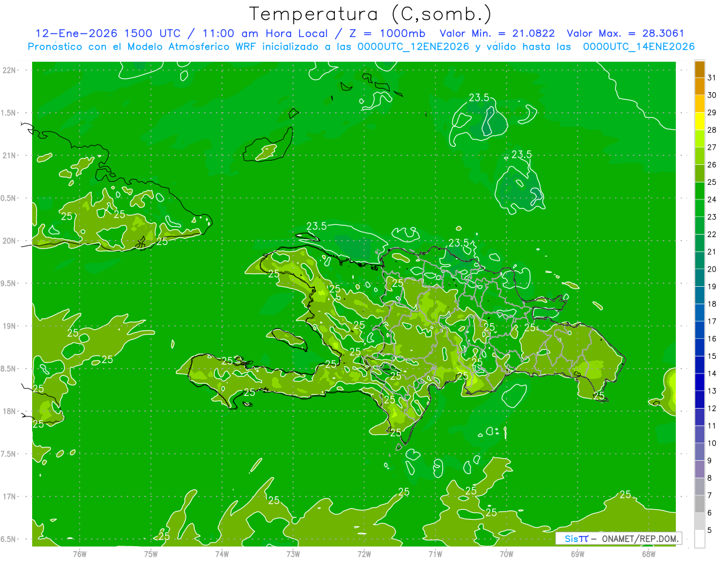This screenshot has width=728, height=562.
Task: Select the "1.5N" axis label
Action: click(9, 113)
